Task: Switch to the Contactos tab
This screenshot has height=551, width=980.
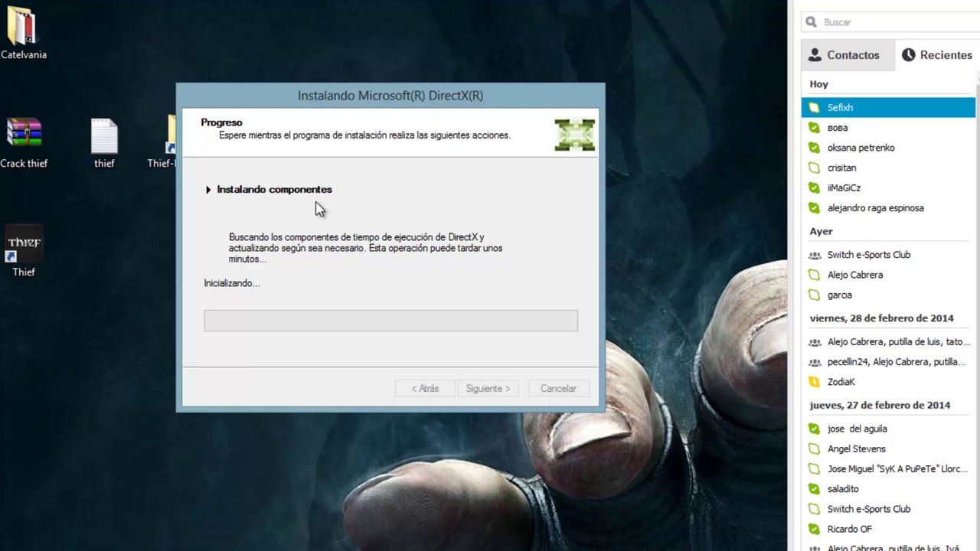Action: click(x=848, y=55)
